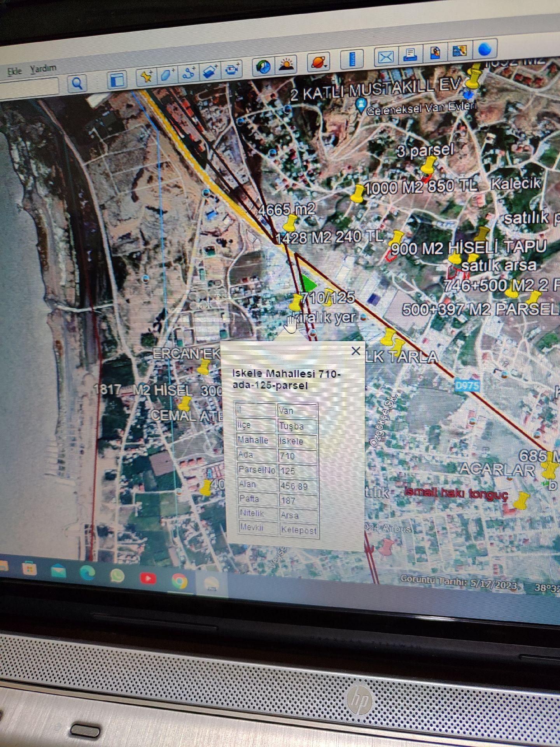Click the 1817 M2 HİSEL label
The width and height of the screenshot is (560, 747).
(143, 390)
